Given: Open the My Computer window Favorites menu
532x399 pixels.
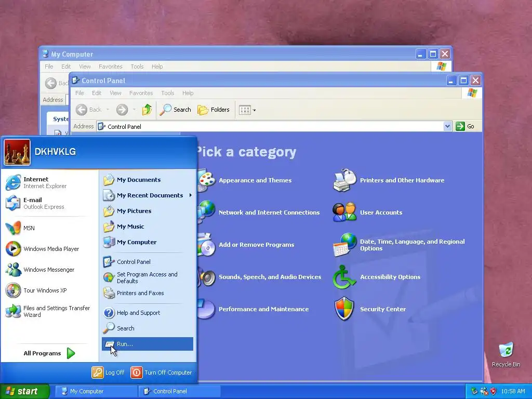Looking at the screenshot, I should [111, 66].
